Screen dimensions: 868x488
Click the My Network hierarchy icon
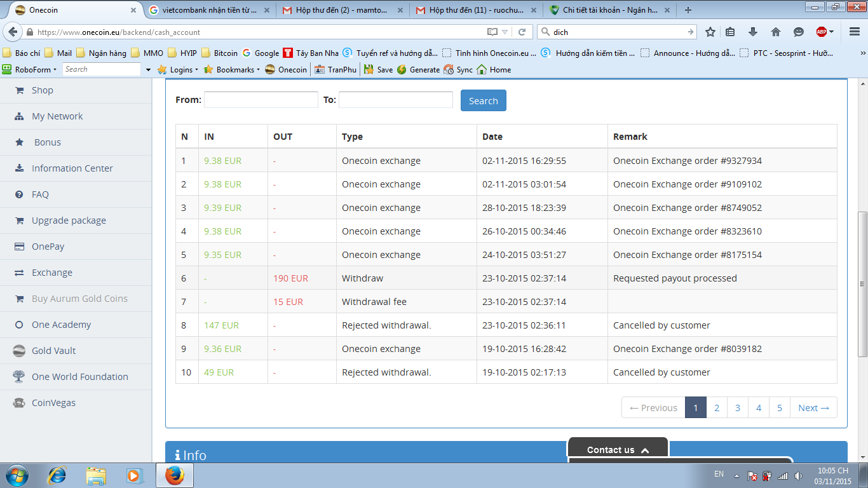(19, 116)
